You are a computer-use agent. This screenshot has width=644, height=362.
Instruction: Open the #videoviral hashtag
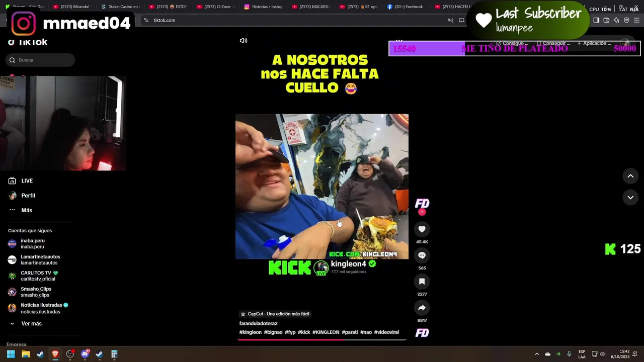coord(386,332)
